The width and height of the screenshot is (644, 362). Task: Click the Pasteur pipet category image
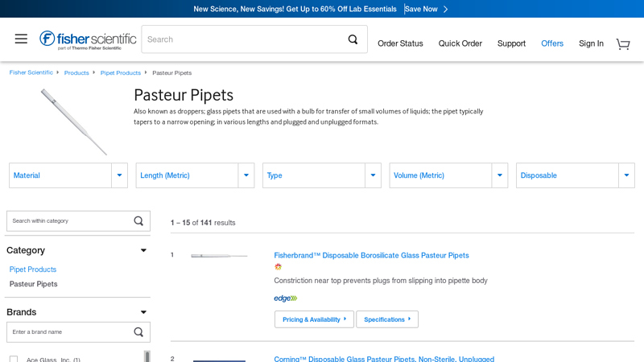[x=74, y=122]
